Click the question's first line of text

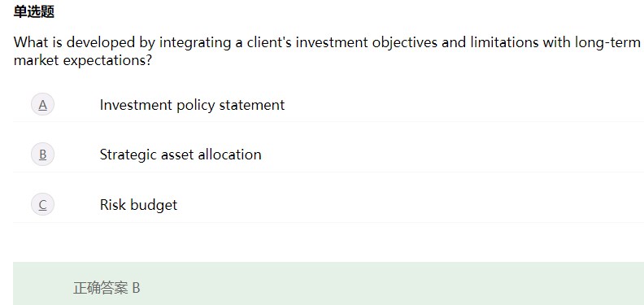tap(328, 42)
